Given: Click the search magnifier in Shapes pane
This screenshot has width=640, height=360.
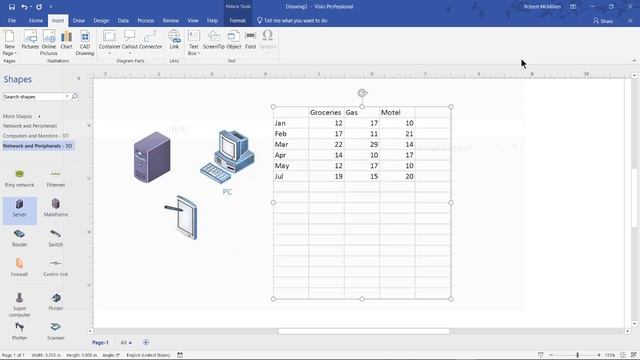Looking at the screenshot, I should click(x=74, y=97).
